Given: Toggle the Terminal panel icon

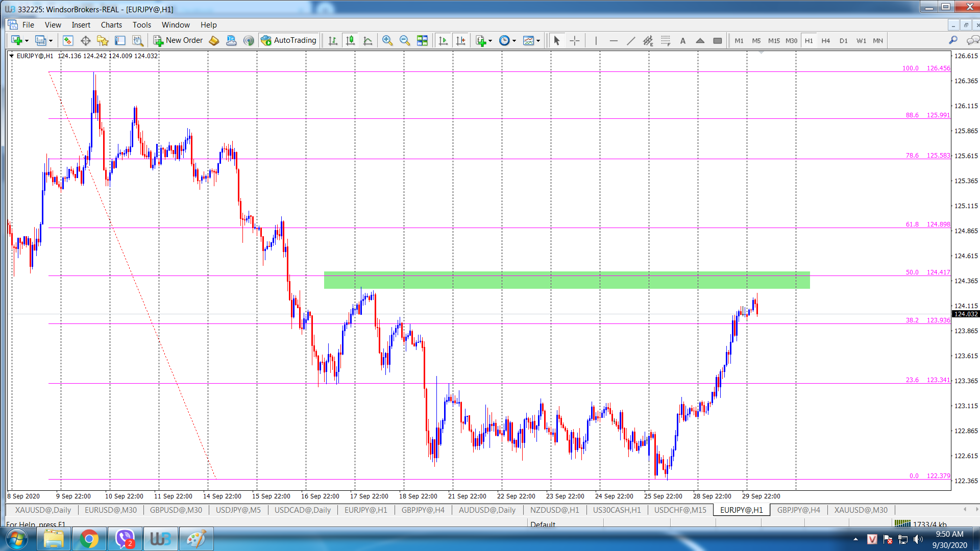Looking at the screenshot, I should coord(120,40).
